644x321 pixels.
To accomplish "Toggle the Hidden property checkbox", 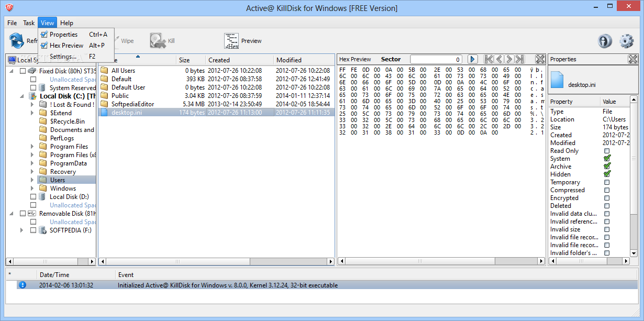I will coord(607,174).
